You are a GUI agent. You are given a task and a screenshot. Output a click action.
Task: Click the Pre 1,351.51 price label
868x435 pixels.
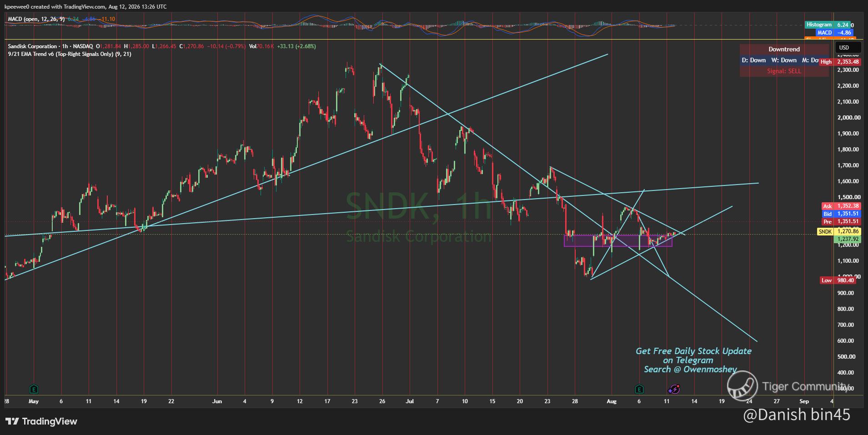[x=841, y=222]
